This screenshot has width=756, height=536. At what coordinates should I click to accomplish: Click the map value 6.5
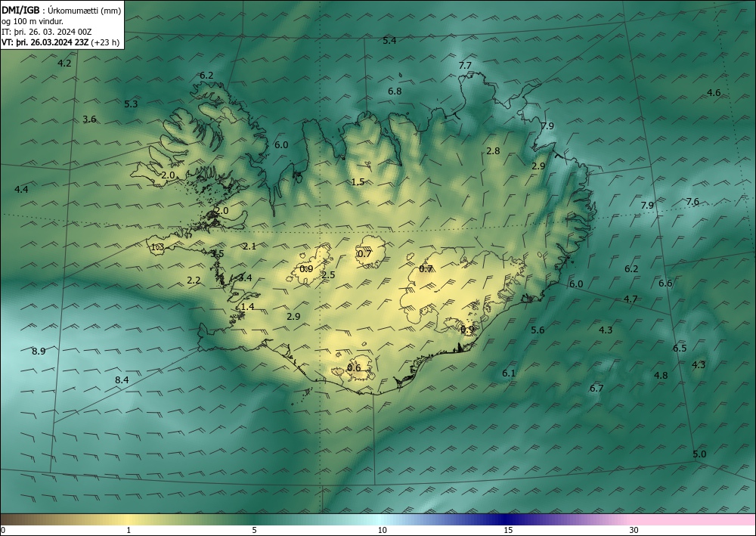[x=680, y=348]
